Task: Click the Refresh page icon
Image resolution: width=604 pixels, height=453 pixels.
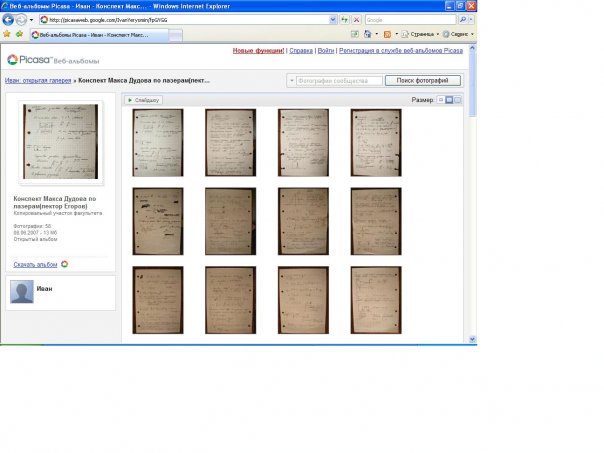Action: pyautogui.click(x=345, y=19)
